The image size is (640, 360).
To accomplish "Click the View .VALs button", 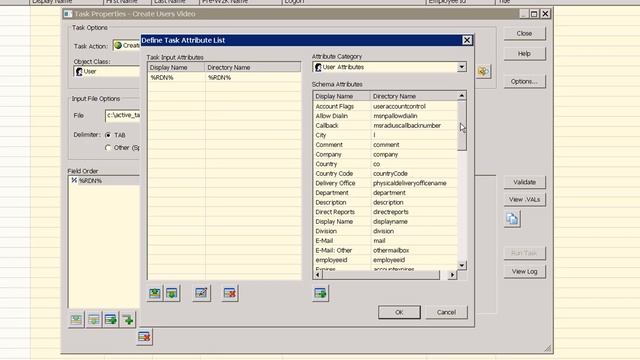I will 524,200.
